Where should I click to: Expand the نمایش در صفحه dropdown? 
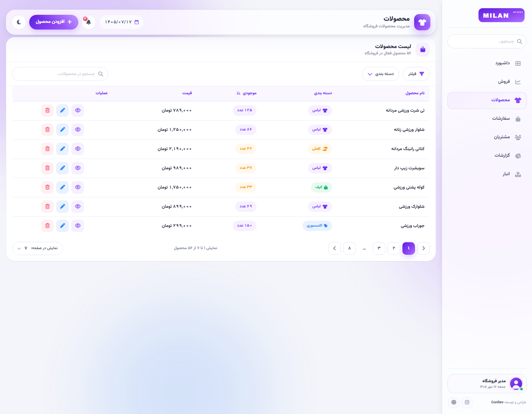[37, 248]
